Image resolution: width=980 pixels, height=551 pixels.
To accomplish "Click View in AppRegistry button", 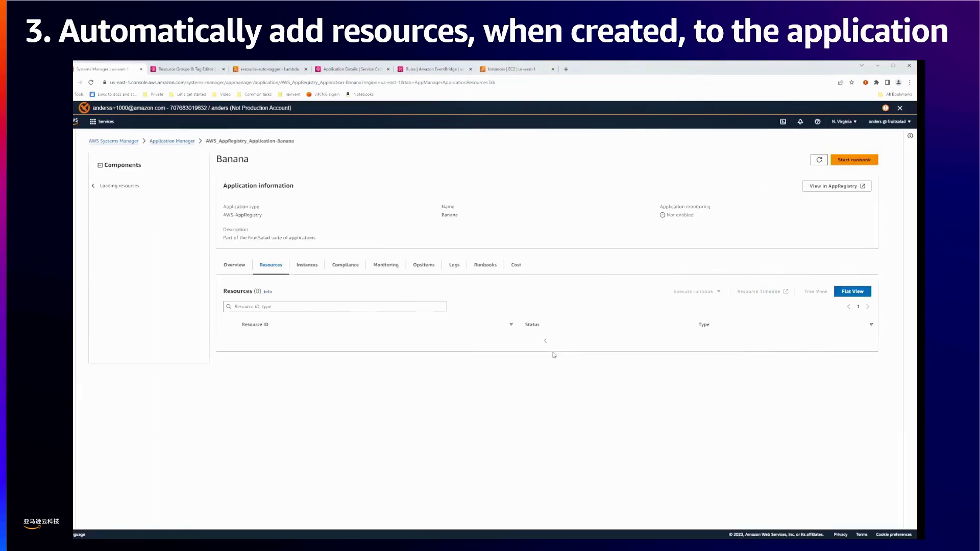I will pyautogui.click(x=837, y=186).
